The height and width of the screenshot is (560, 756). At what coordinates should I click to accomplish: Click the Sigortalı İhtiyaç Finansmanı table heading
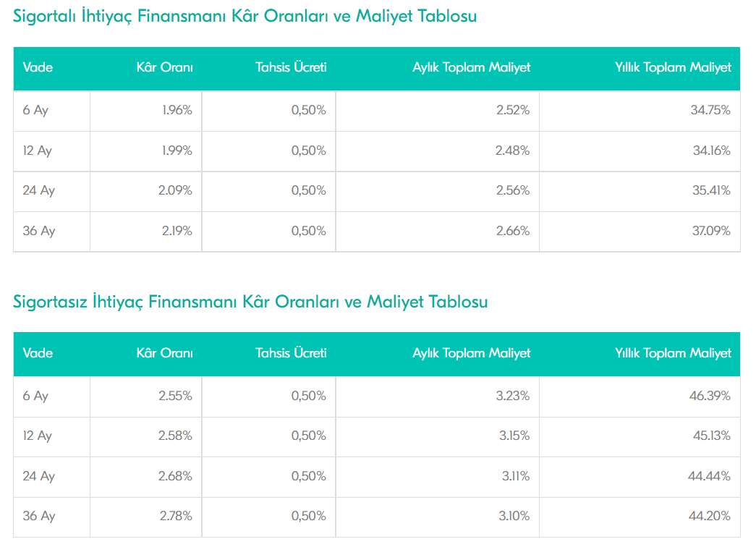pyautogui.click(x=245, y=16)
